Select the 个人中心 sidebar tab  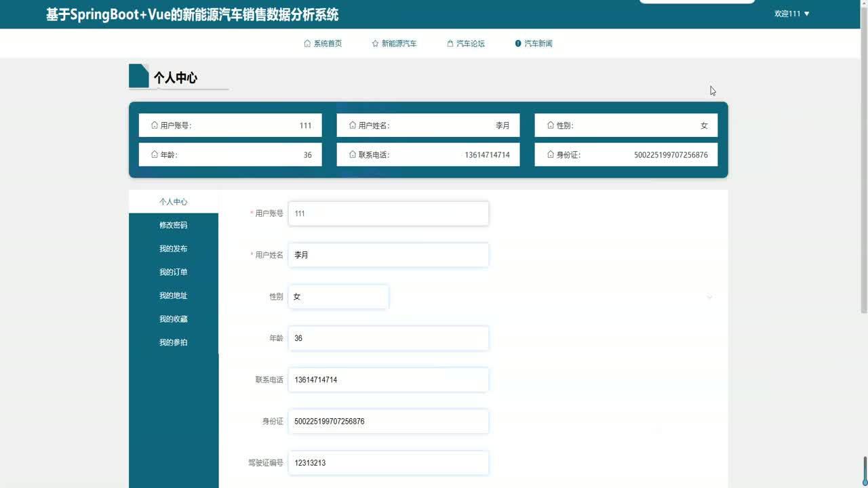(x=174, y=202)
